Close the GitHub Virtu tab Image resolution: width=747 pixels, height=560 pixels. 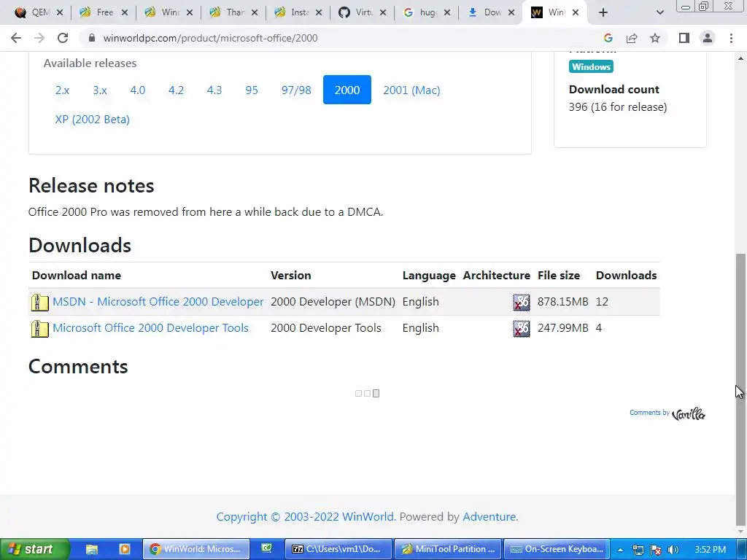click(383, 12)
